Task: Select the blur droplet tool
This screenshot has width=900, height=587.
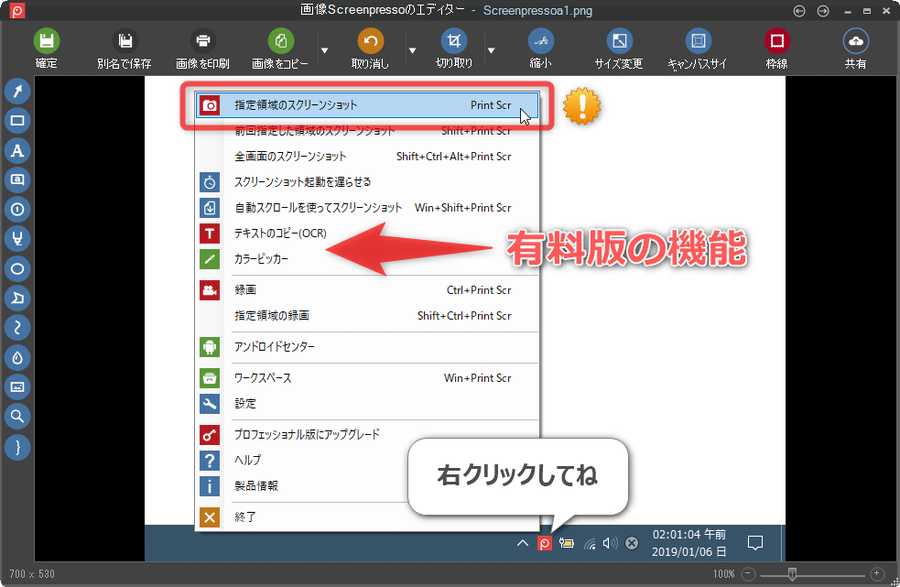Action: point(17,357)
